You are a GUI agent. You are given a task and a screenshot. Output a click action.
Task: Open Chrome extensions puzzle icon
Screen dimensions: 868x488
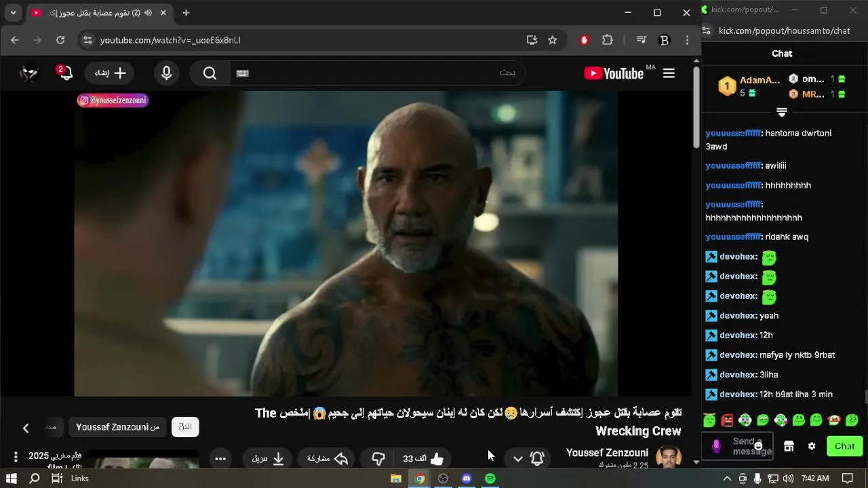(608, 40)
